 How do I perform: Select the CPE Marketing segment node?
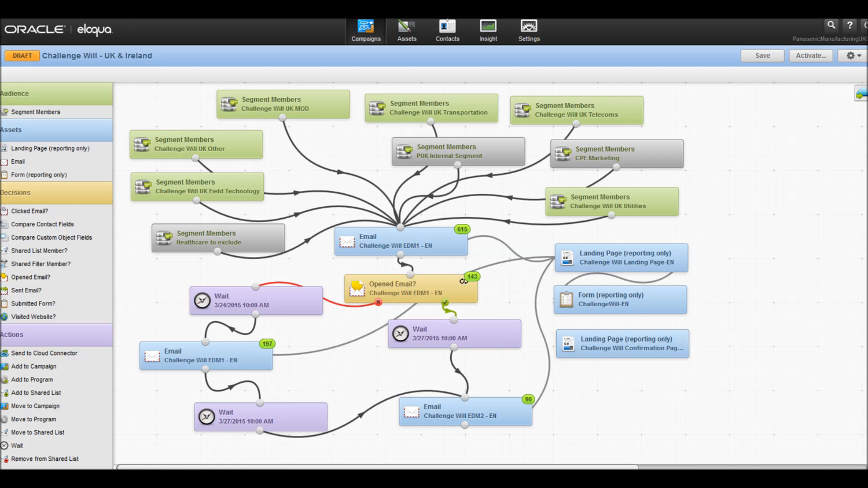617,153
